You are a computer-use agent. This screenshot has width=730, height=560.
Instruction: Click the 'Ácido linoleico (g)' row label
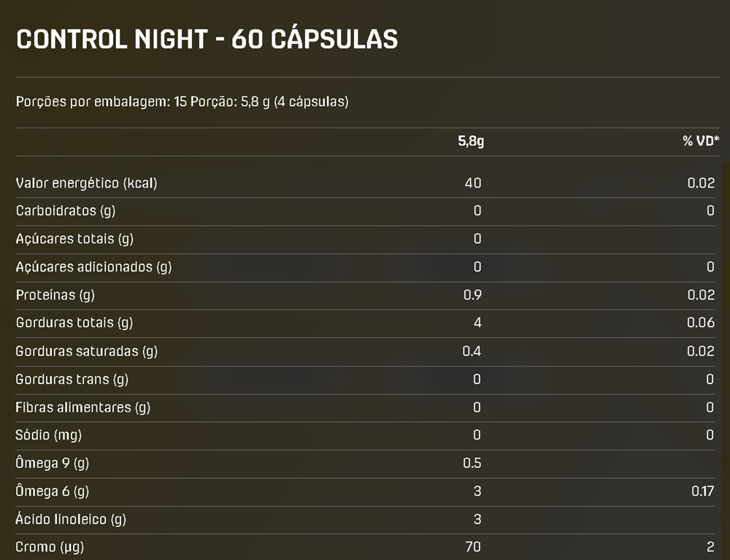pyautogui.click(x=71, y=519)
